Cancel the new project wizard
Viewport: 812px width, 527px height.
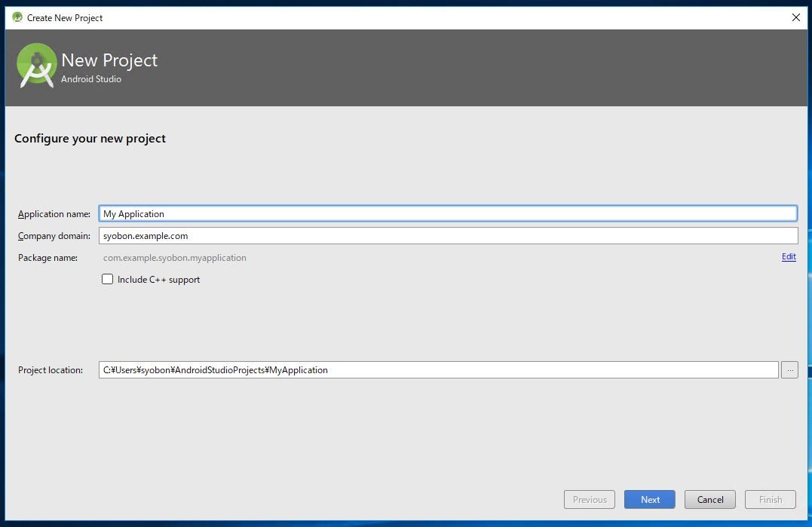(710, 500)
